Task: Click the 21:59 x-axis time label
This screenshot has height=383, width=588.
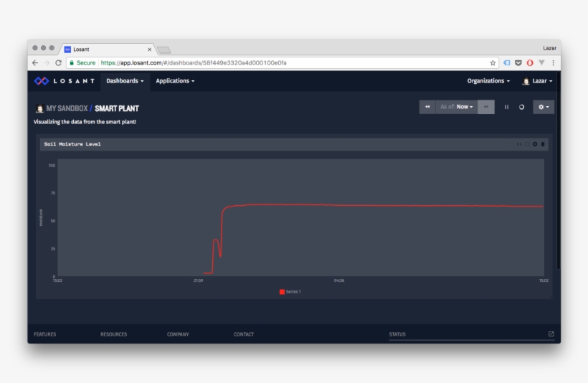Action: pos(198,280)
